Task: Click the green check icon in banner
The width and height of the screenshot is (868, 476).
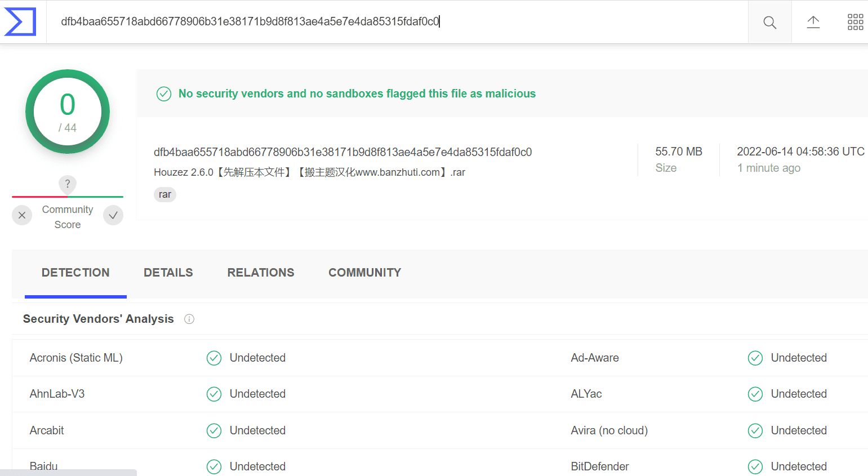Action: (164, 94)
